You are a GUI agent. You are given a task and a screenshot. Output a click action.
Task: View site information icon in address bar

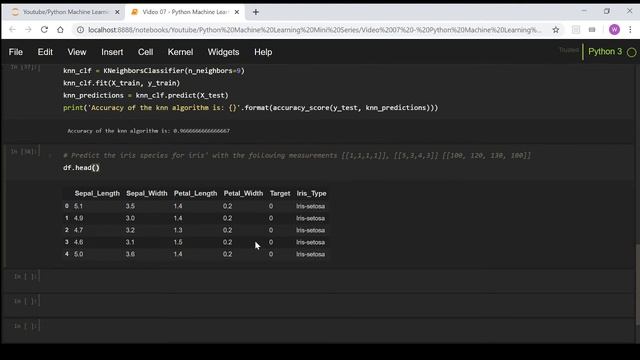tap(80, 30)
